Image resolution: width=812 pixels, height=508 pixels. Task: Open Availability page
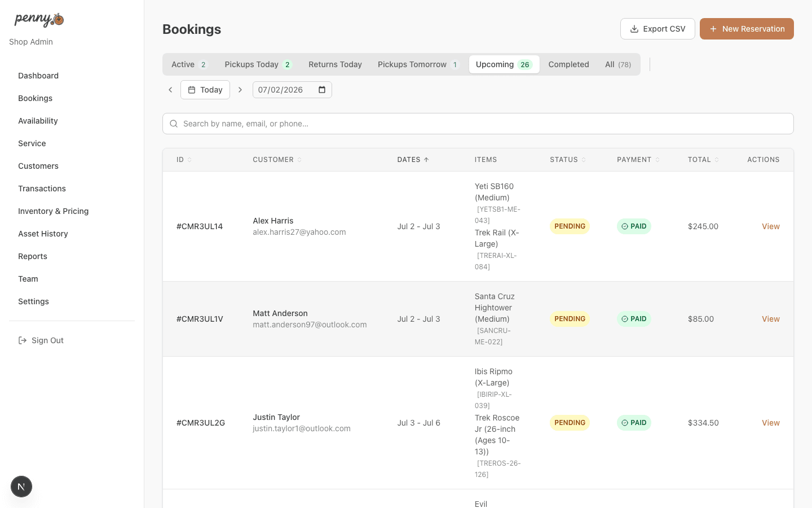click(x=38, y=121)
